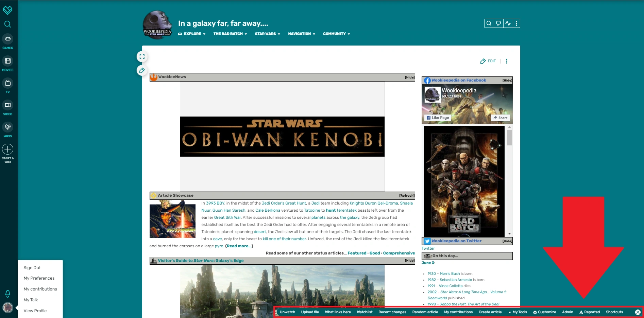Click the Twitter bird icon
The height and width of the screenshot is (318, 644).
coord(427,241)
